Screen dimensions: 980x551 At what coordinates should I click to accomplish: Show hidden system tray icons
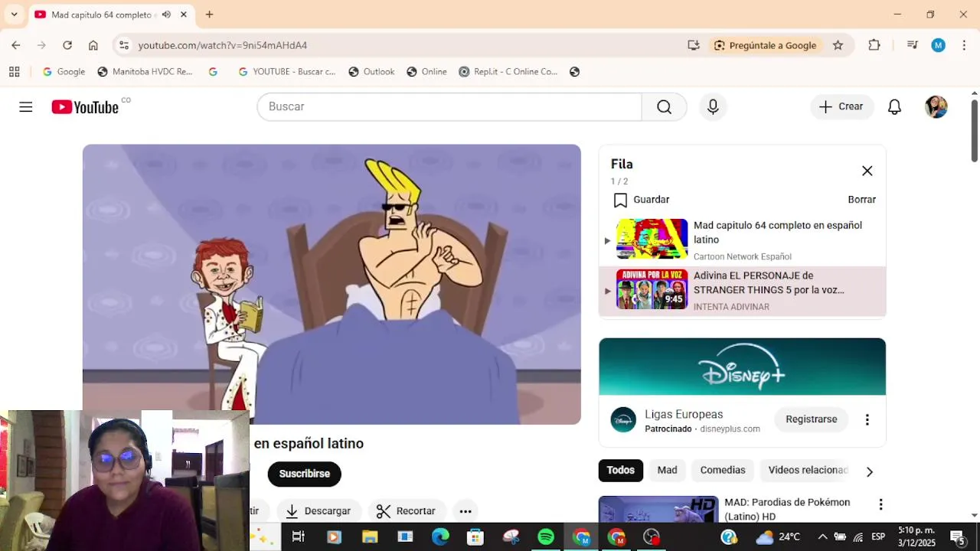(x=822, y=537)
